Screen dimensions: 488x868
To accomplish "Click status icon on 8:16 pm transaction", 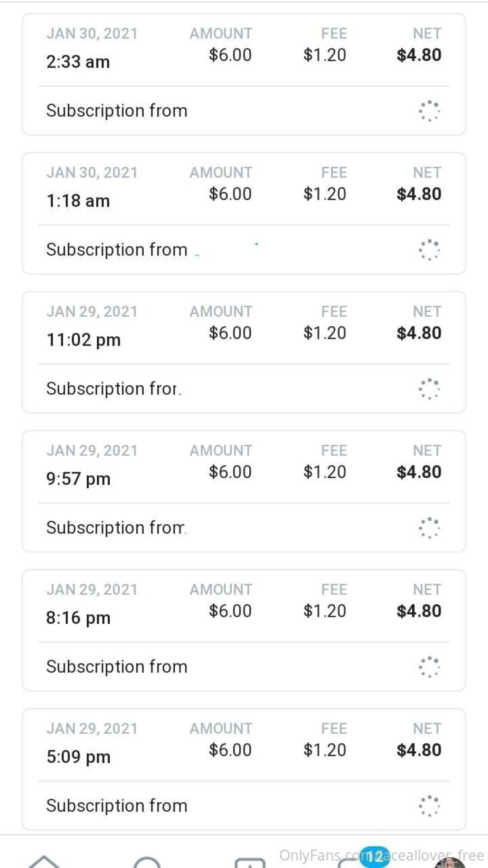I will pyautogui.click(x=429, y=667).
